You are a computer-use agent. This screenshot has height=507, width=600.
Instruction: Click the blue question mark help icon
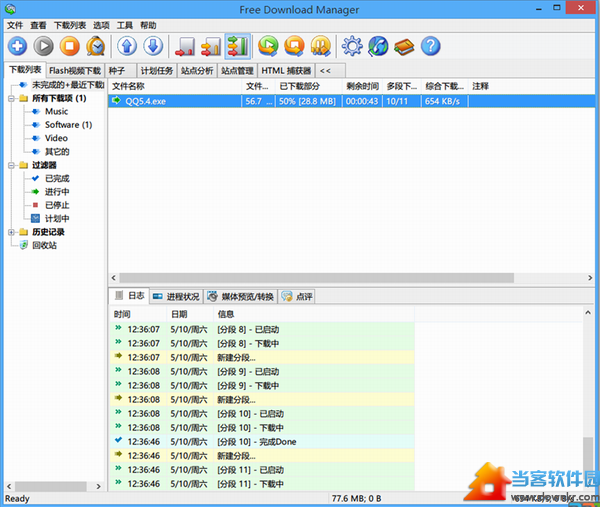pos(430,46)
